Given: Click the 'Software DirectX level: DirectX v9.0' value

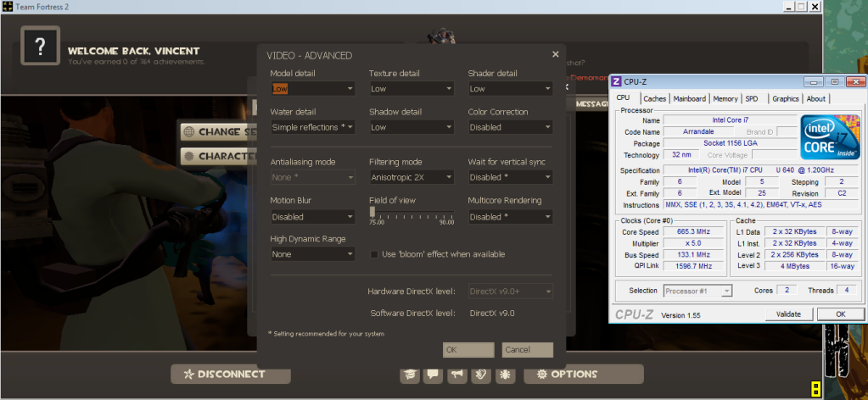Looking at the screenshot, I should tap(492, 314).
